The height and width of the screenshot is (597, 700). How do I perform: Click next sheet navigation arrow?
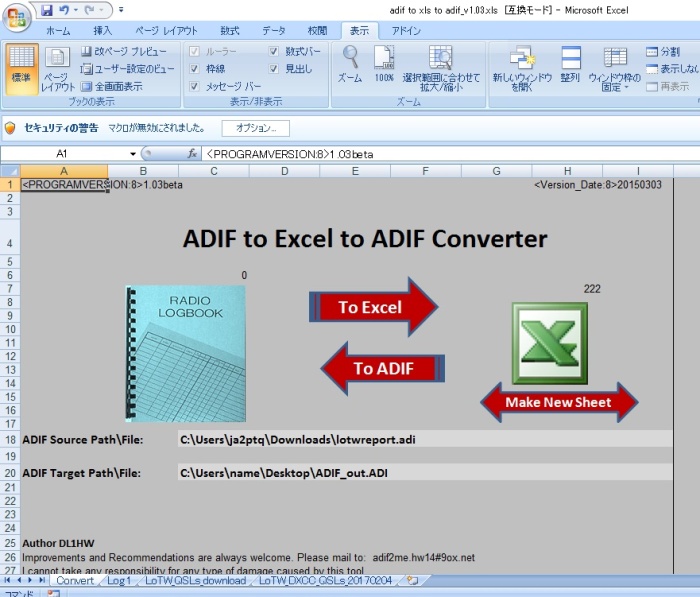point(30,580)
